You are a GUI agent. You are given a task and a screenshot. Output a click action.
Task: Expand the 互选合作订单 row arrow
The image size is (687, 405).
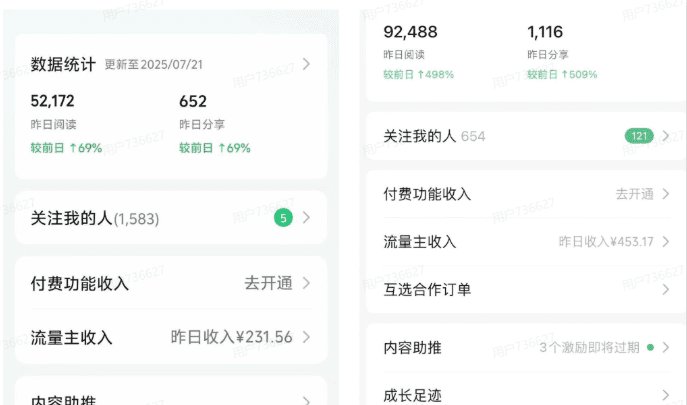tap(666, 290)
